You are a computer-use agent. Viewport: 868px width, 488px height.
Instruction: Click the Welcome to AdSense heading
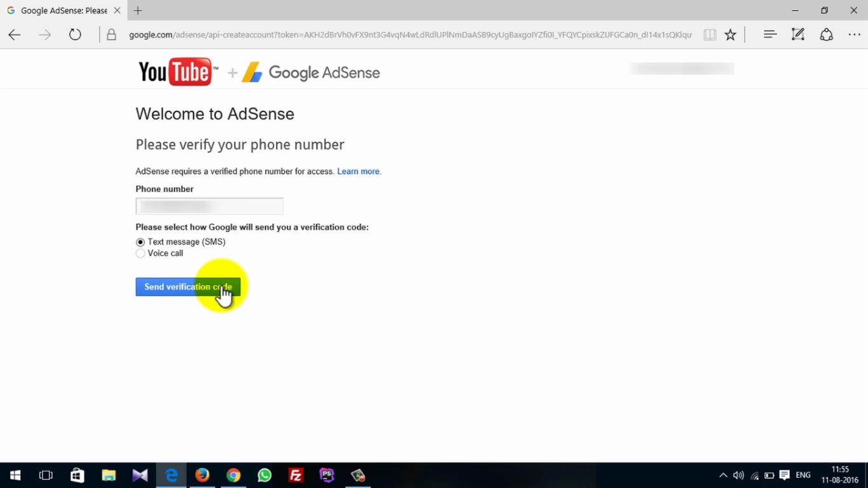coord(215,114)
